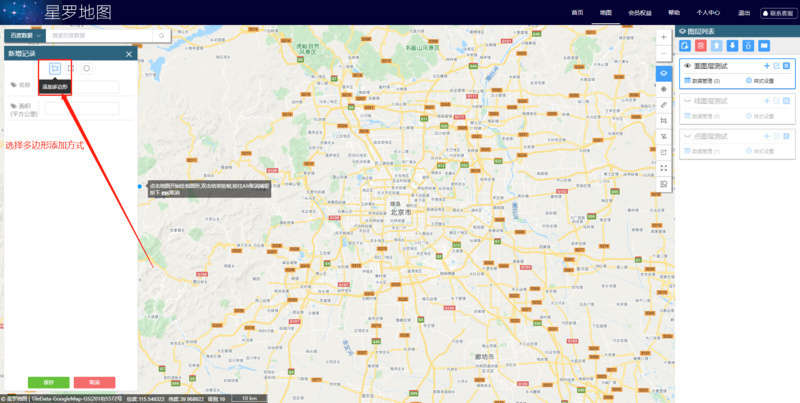The height and width of the screenshot is (403, 800).
Task: Select the ruler measure tool
Action: (x=664, y=105)
